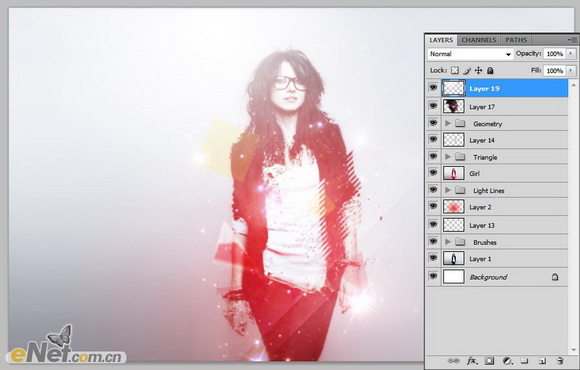
Task: Select the Layer 1 name
Action: click(480, 259)
